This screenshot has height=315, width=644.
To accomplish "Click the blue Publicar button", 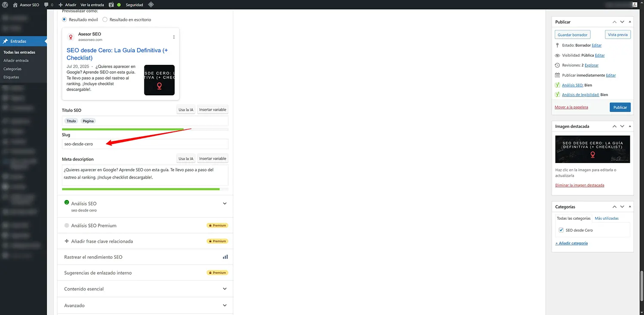I will [620, 107].
